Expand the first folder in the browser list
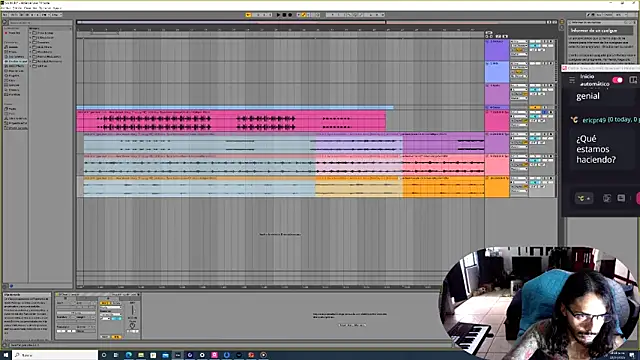Viewport: 640px width, 360px height. pos(31,33)
